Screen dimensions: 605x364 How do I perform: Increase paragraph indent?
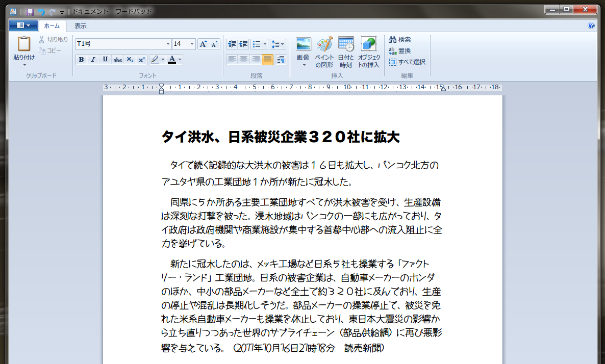pos(243,44)
